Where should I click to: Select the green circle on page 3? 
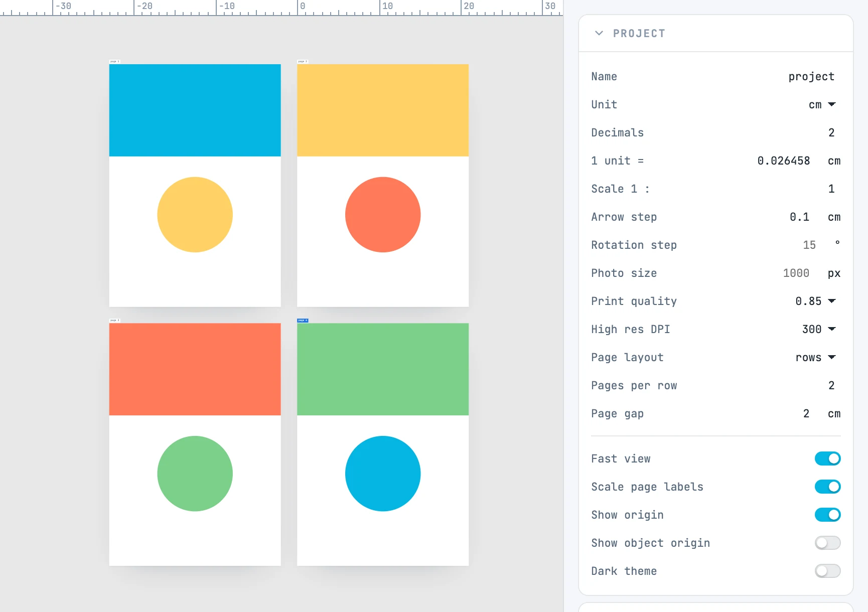[195, 474]
